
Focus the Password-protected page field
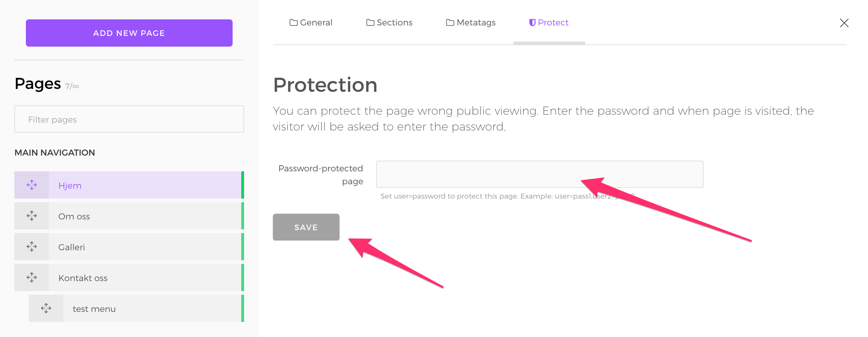coord(540,174)
